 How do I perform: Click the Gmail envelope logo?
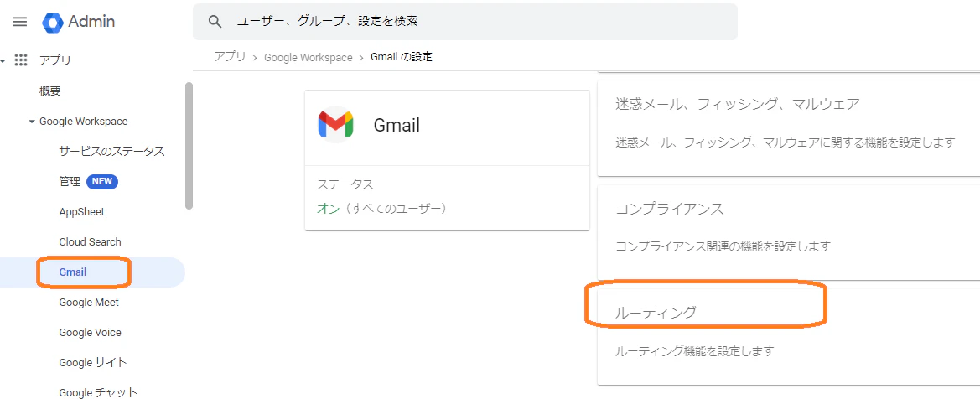coord(335,124)
